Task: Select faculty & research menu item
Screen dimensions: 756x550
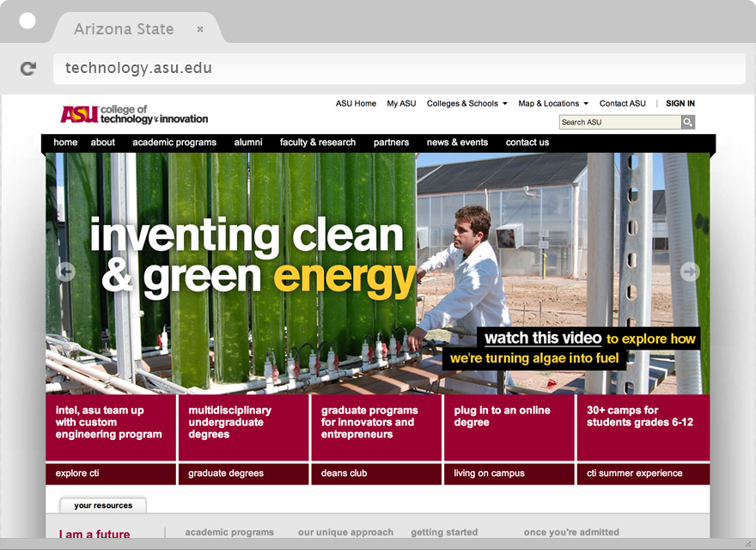Action: pos(317,143)
